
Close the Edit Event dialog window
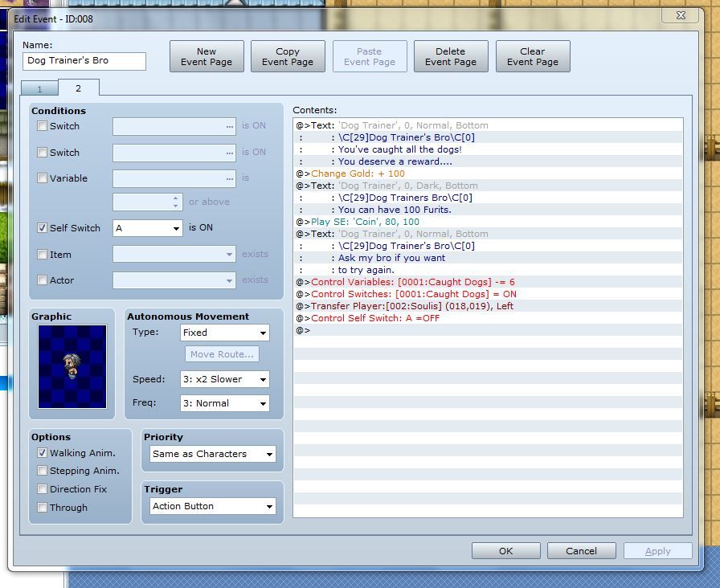(681, 15)
